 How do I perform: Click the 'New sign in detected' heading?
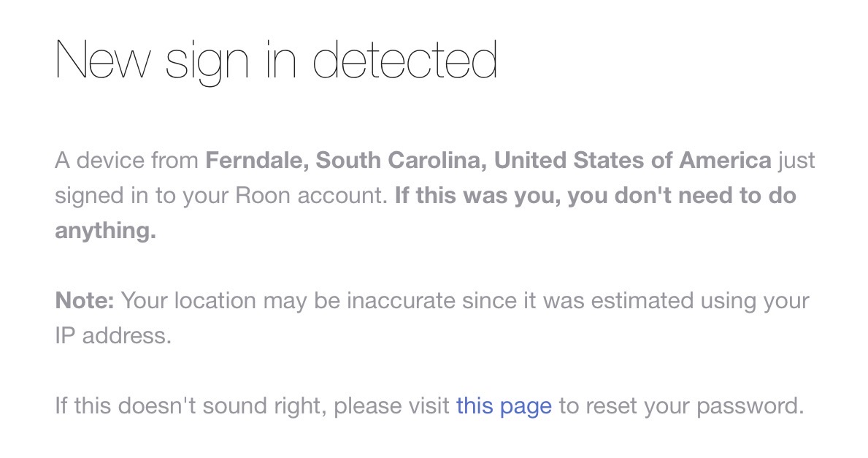pos(276,61)
